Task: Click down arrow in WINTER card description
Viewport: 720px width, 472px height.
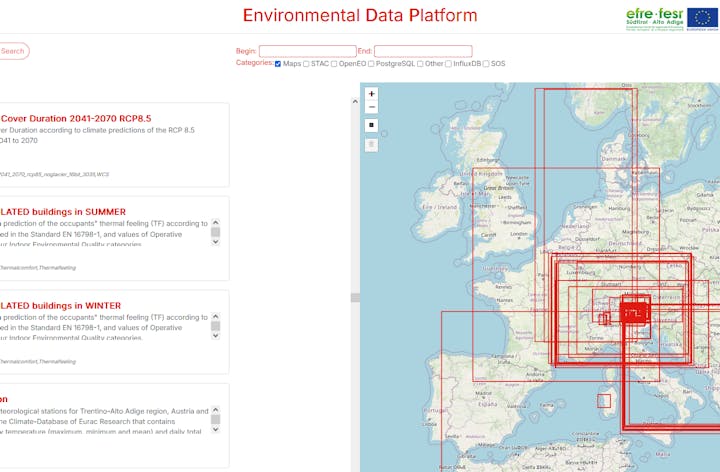Action: (215, 336)
